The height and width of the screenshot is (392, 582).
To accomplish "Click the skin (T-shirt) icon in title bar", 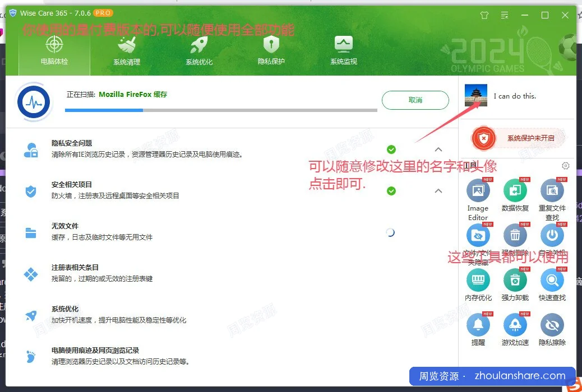I will point(484,15).
